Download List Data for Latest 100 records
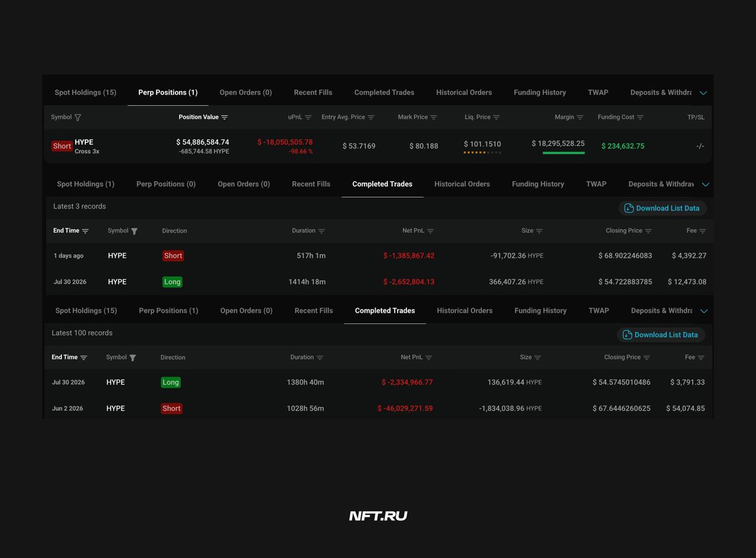The height and width of the screenshot is (558, 756). point(660,335)
